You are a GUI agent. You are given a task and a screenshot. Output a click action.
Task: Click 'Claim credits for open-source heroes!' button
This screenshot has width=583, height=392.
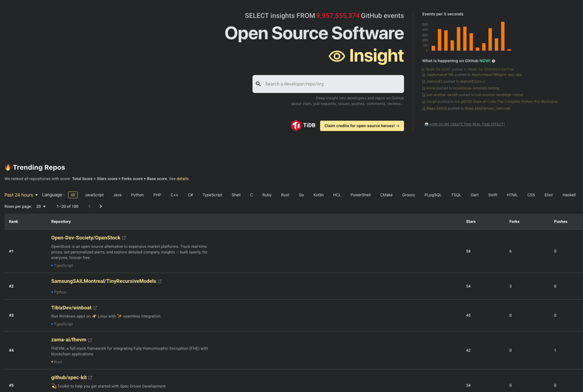coord(363,125)
